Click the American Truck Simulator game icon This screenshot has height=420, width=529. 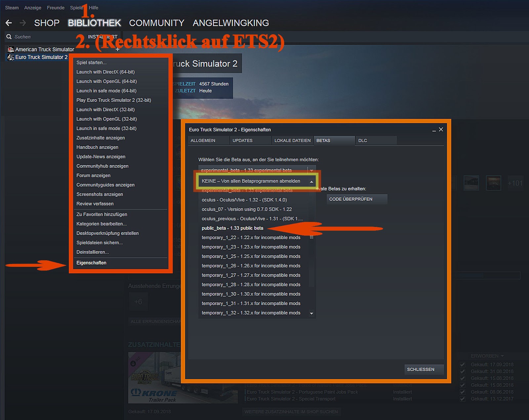coord(11,49)
